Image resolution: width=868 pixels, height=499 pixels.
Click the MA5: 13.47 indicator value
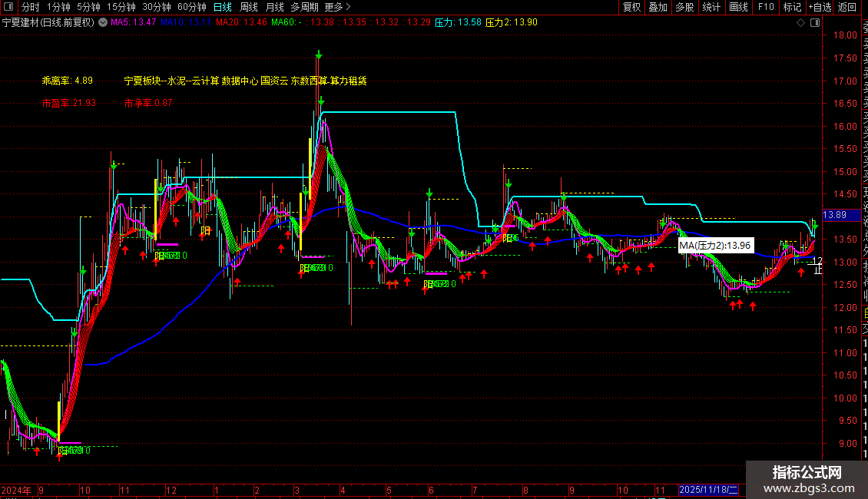coord(134,23)
